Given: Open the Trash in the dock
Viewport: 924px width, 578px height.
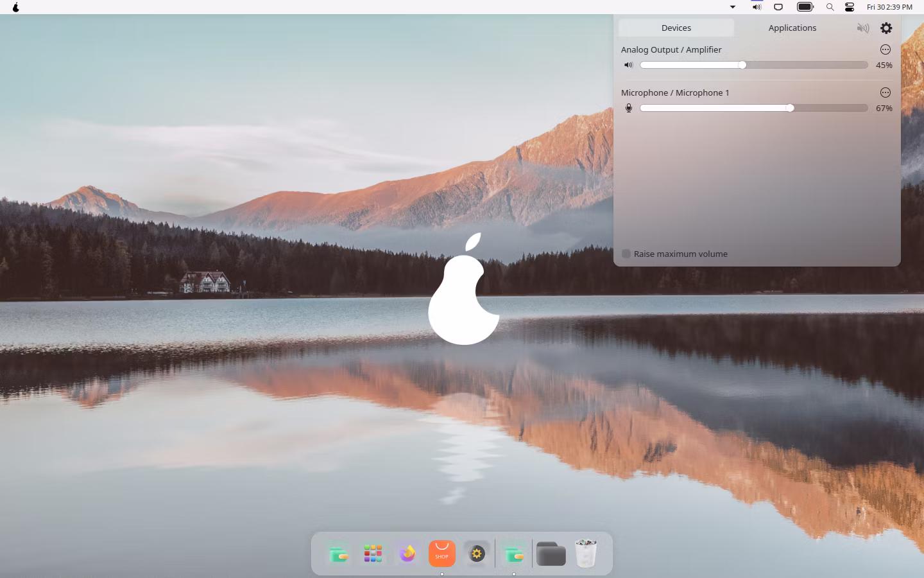Looking at the screenshot, I should [x=586, y=553].
